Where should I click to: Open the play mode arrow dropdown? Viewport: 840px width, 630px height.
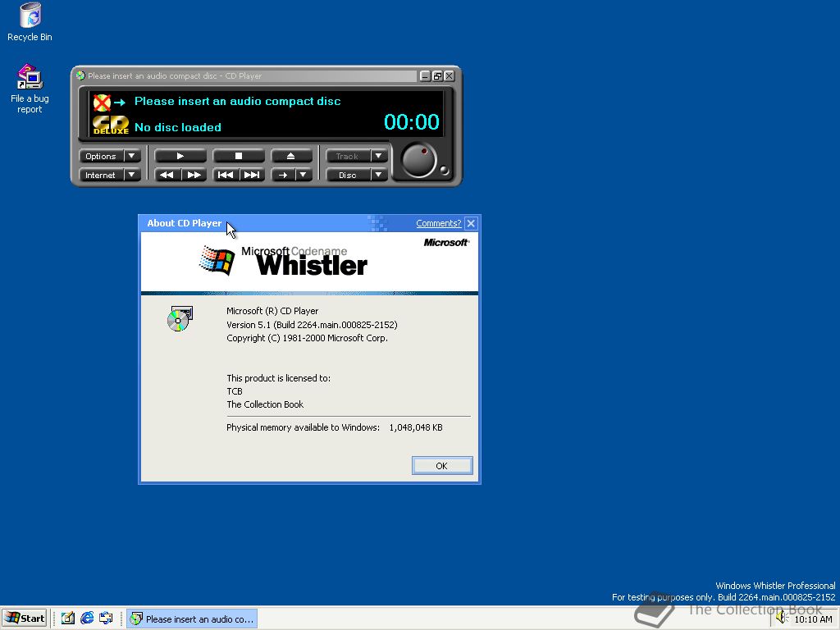pyautogui.click(x=304, y=175)
